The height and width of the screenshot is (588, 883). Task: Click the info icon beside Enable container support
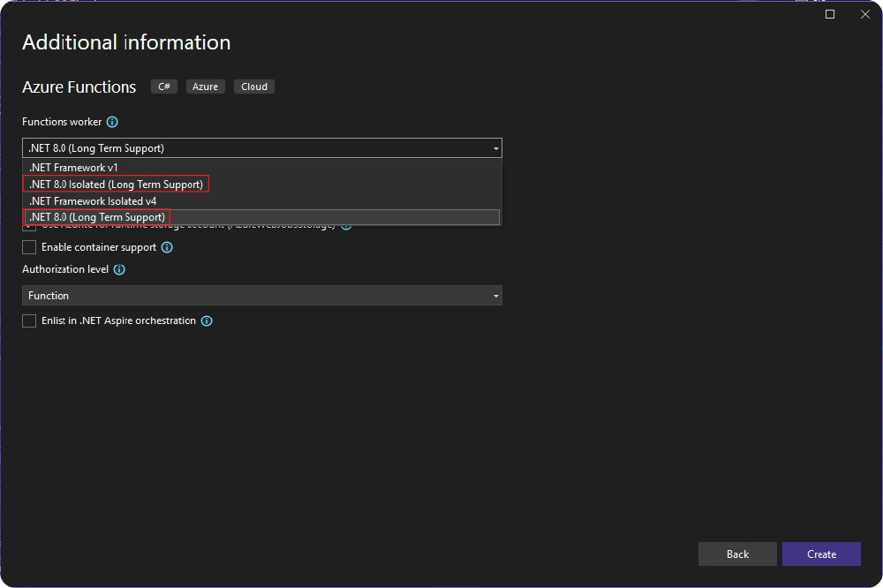pos(167,247)
